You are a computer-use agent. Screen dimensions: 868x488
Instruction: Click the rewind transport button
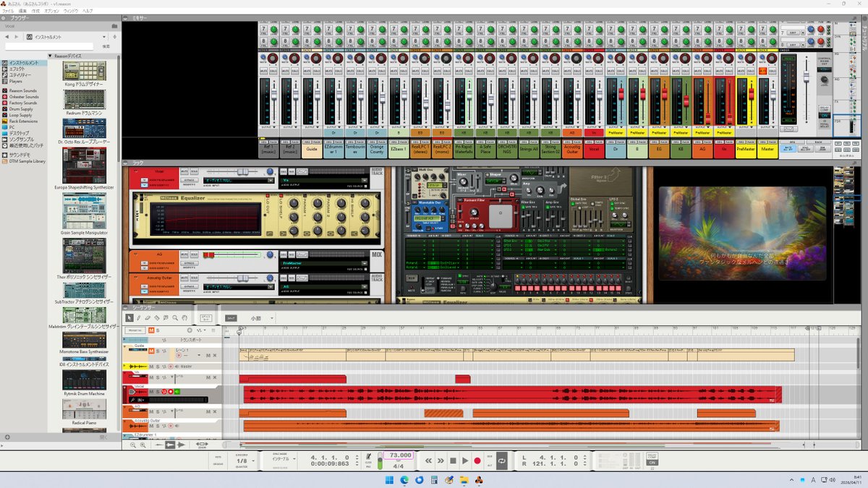pyautogui.click(x=428, y=461)
